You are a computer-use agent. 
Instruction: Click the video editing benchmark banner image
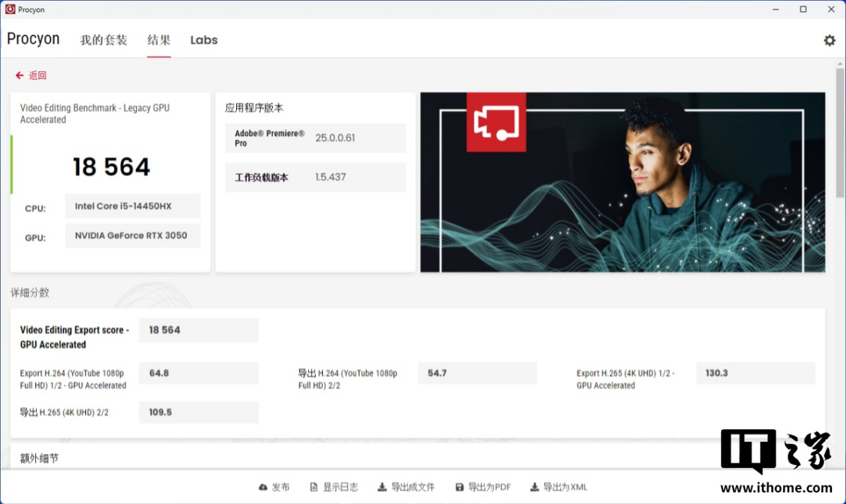click(x=623, y=182)
